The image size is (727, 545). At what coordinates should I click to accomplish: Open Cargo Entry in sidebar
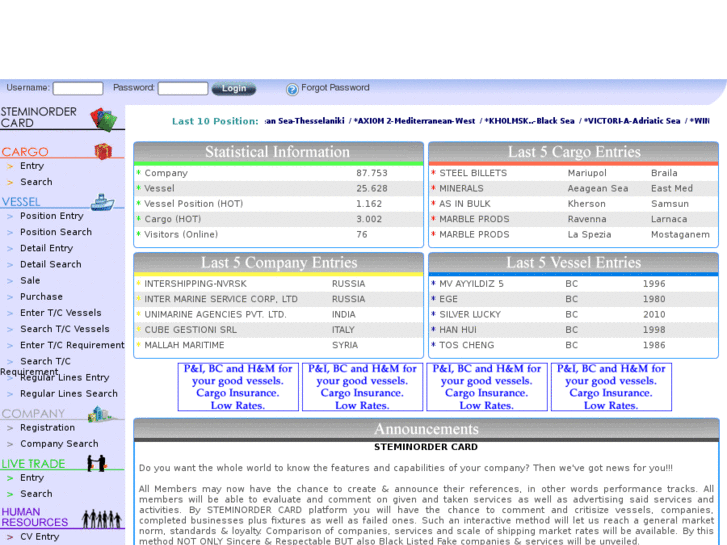click(x=32, y=166)
